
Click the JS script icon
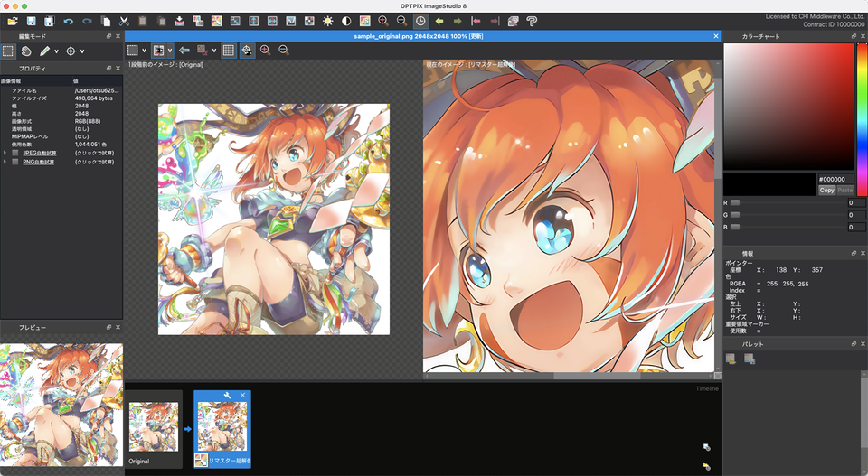(364, 21)
